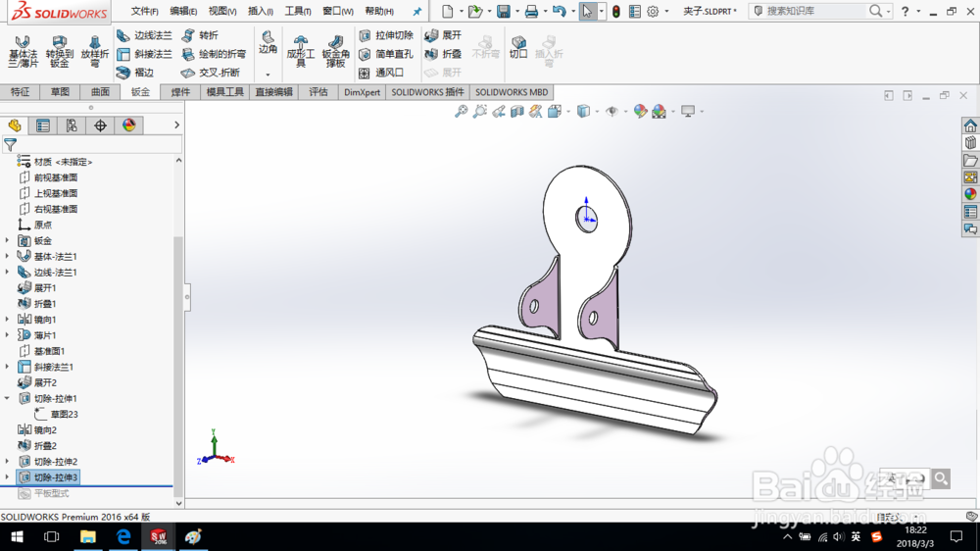Open the 工具(T) menu
The height and width of the screenshot is (551, 980).
[298, 11]
